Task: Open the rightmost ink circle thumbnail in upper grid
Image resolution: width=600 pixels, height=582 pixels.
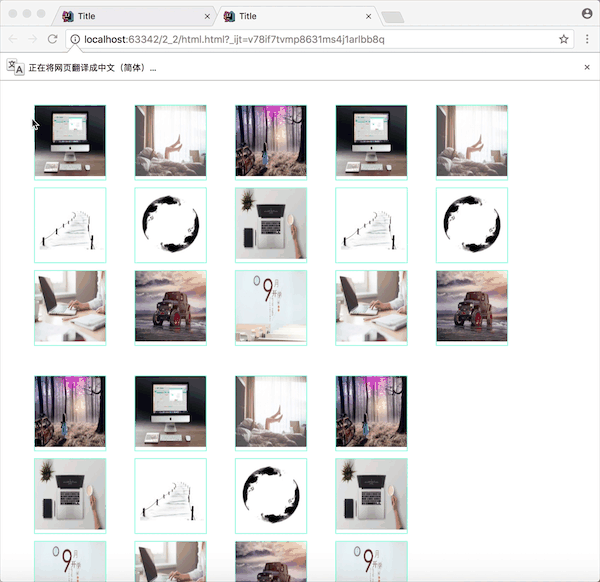Action: click(x=472, y=223)
